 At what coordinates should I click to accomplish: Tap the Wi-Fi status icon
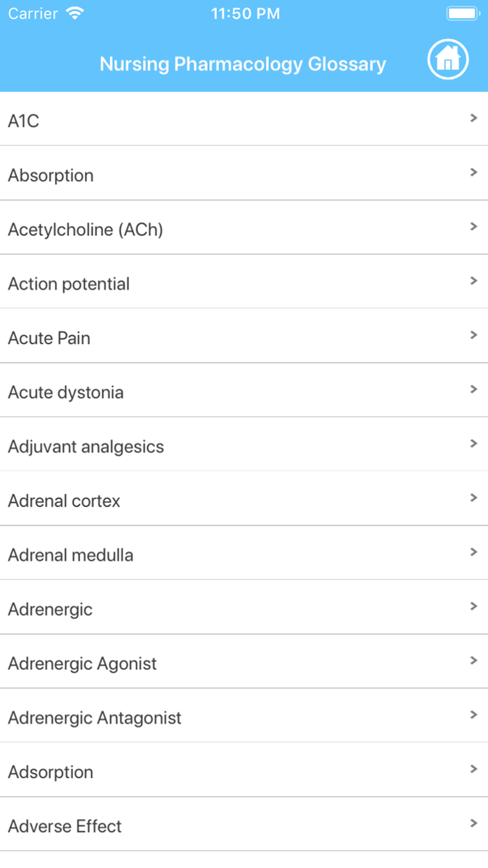pos(75,13)
